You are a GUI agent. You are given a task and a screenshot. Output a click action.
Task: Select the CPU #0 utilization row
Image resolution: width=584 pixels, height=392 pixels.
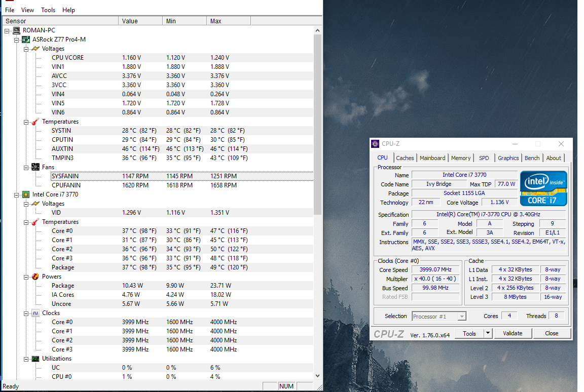click(x=182, y=377)
